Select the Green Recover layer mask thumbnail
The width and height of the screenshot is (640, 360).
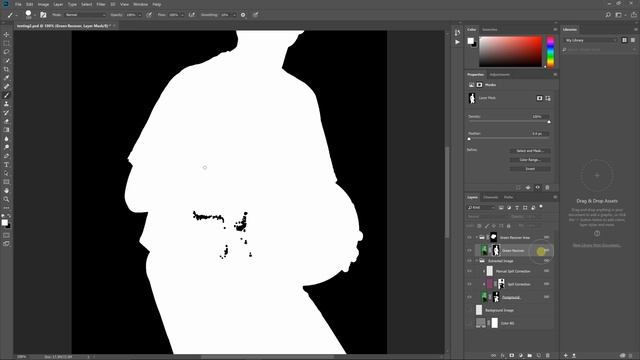point(496,250)
